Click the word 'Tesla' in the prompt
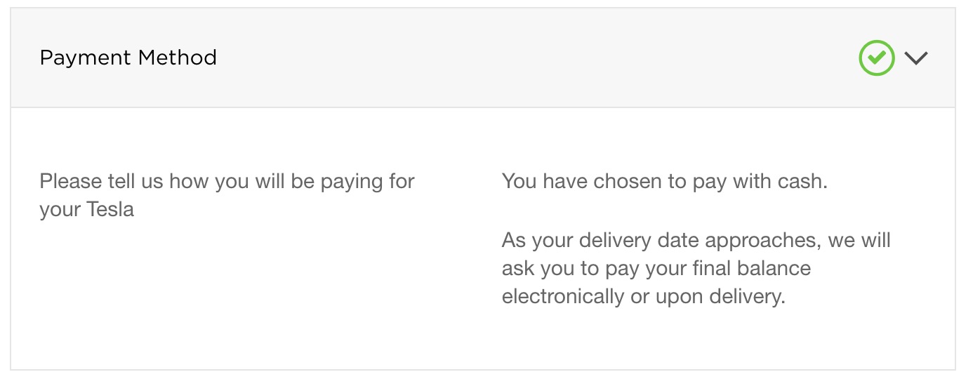 tap(110, 210)
